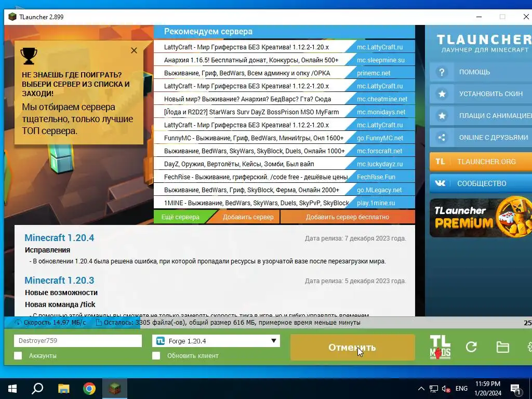Open the TLAUNCHER.ORG link button
Screen dimensions: 532x399
pos(481,162)
